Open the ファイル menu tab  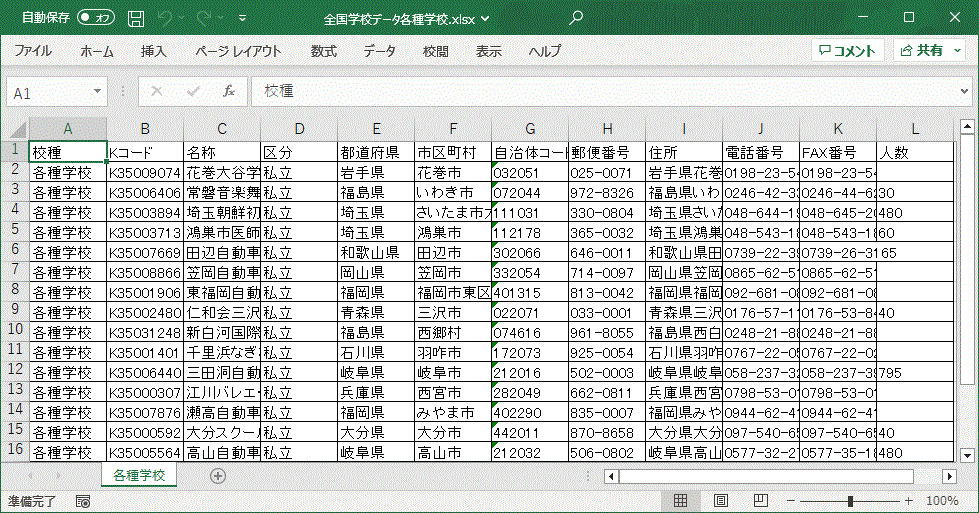(x=33, y=51)
